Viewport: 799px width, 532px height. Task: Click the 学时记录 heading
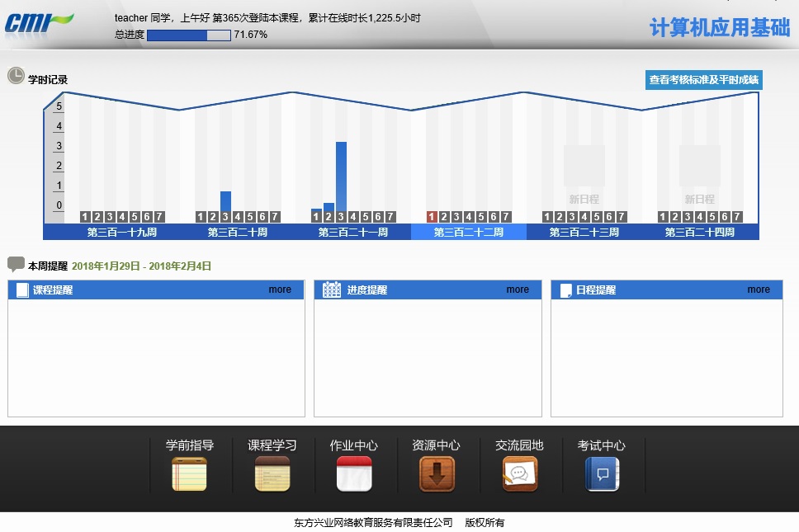[x=48, y=79]
